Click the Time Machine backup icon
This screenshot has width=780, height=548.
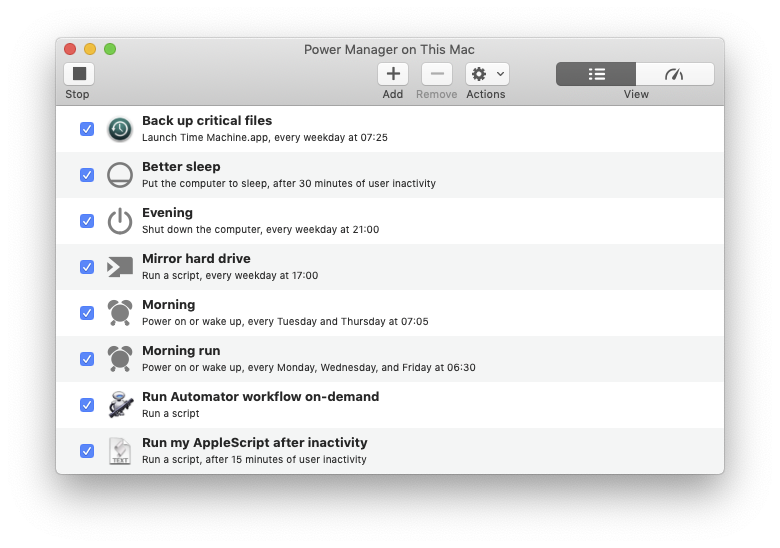120,129
